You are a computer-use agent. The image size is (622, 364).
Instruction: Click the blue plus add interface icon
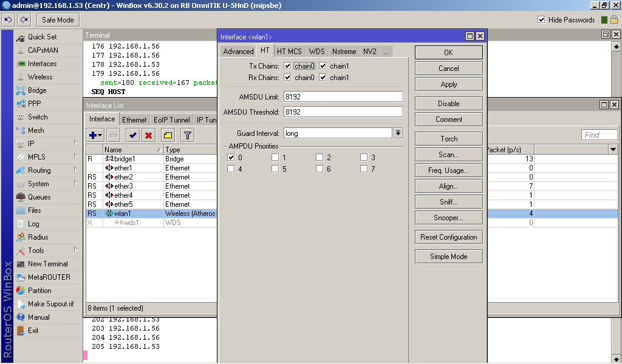pyautogui.click(x=95, y=135)
